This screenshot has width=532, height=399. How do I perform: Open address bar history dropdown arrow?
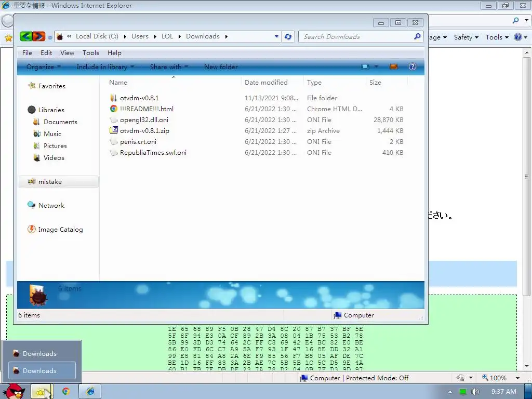click(276, 36)
